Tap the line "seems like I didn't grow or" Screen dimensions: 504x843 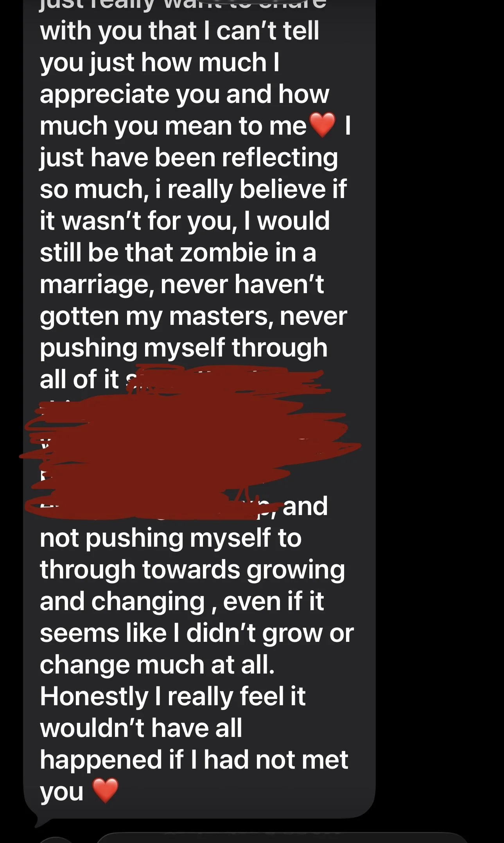197,634
